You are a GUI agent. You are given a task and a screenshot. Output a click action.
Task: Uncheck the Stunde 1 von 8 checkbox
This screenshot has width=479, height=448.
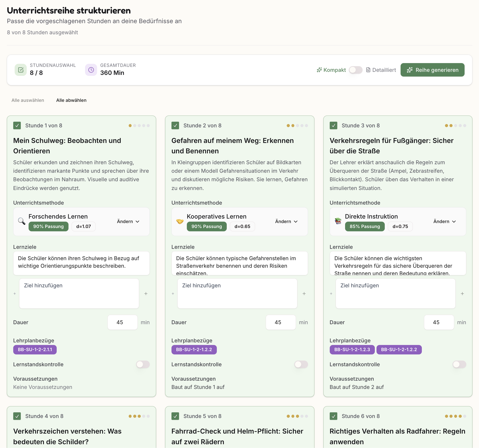17,125
